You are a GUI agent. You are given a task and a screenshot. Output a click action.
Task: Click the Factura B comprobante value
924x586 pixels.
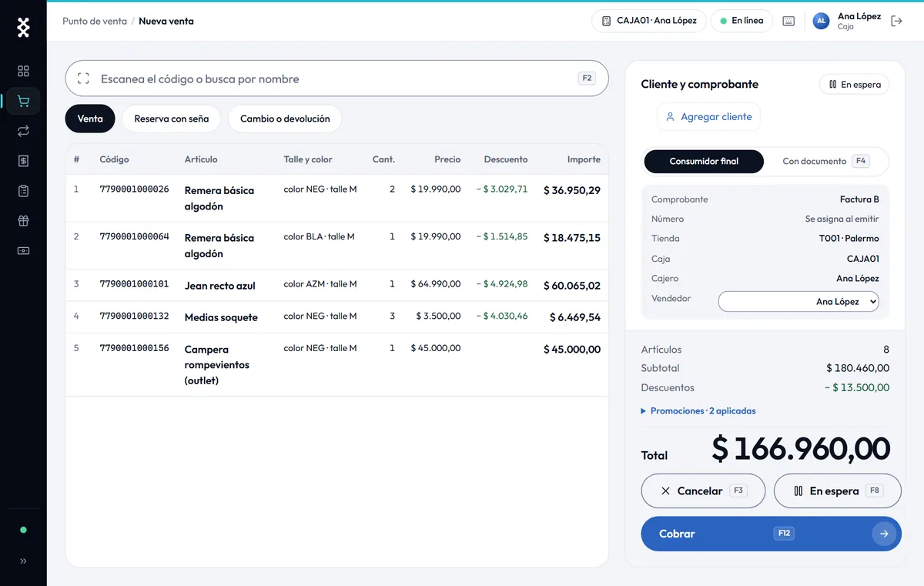[859, 199]
